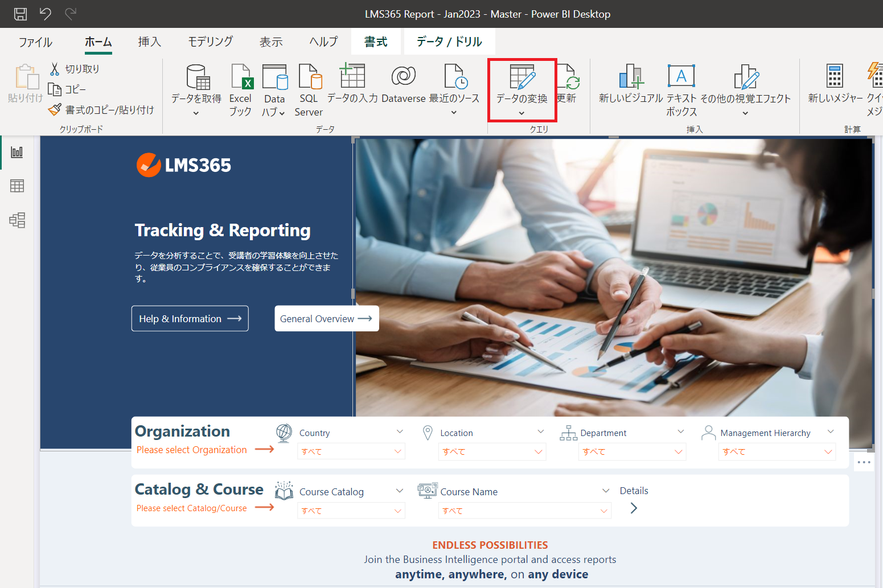
Task: Switch to the ホーム ribbon tab
Action: 98,42
